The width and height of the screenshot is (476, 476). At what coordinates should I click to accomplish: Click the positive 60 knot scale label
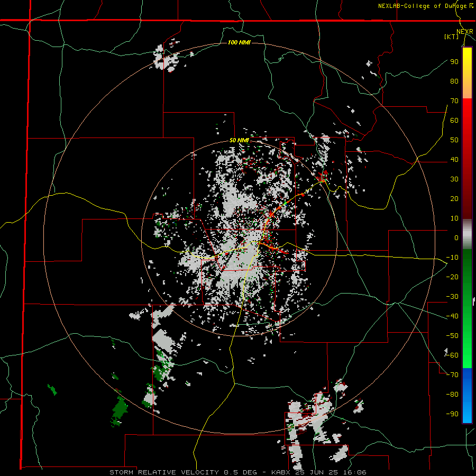pos(454,120)
